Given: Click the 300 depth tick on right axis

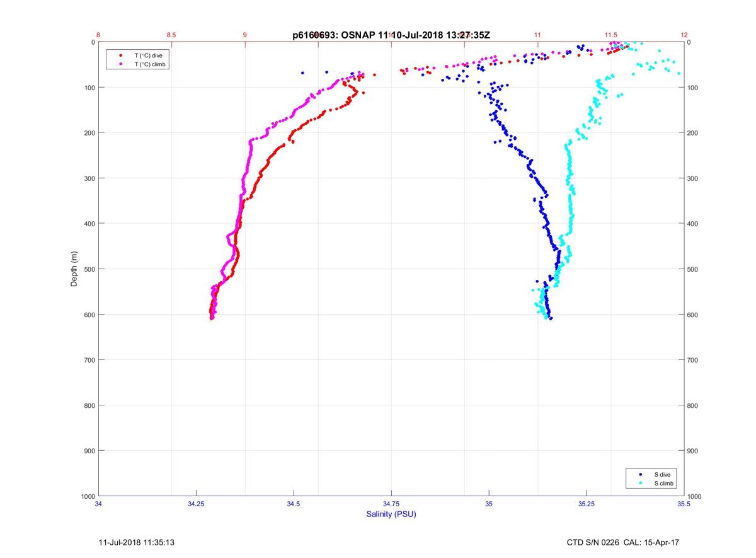Looking at the screenshot, I should coord(693,178).
